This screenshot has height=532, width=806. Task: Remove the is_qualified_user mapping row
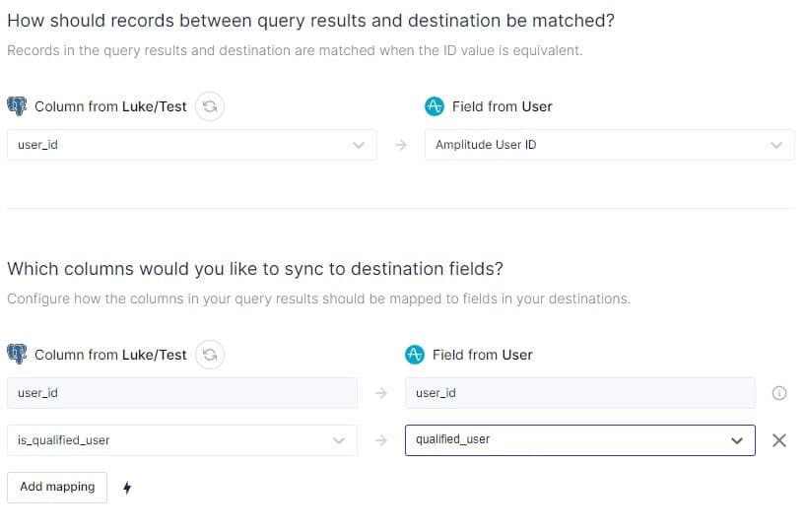click(778, 440)
